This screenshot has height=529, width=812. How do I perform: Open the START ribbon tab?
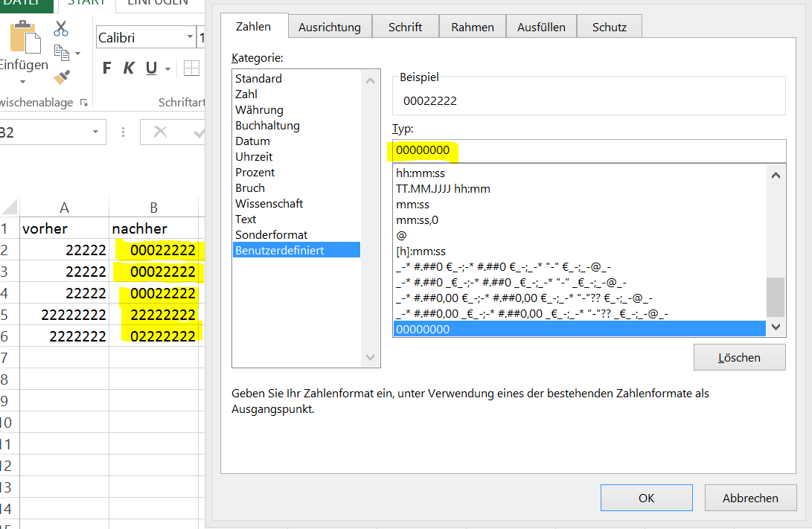pyautogui.click(x=86, y=3)
